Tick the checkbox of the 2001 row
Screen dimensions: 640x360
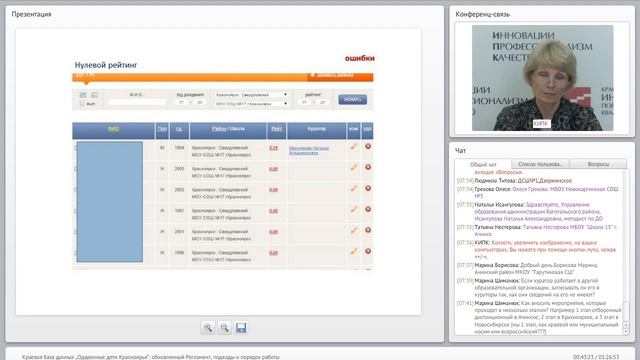(76, 232)
